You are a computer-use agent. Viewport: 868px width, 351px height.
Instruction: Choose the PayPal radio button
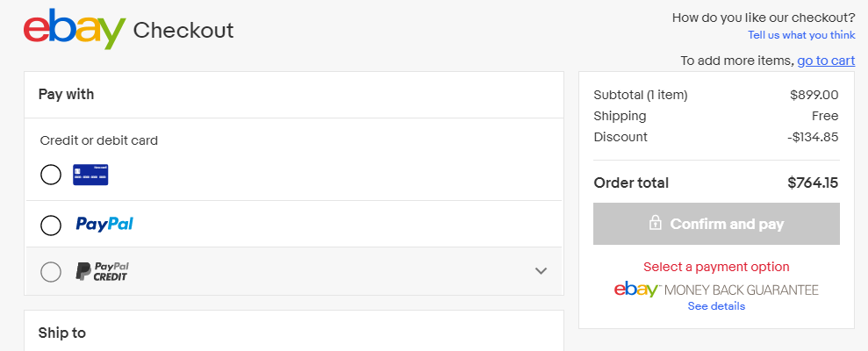click(51, 226)
